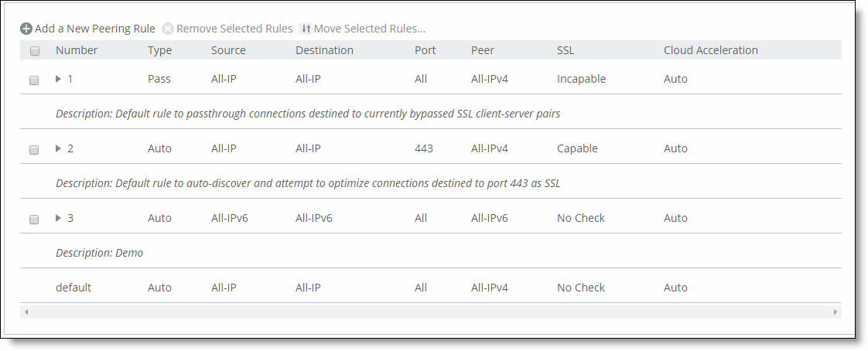Image resolution: width=868 pixels, height=351 pixels.
Task: Click the Remove Selected Rules X icon
Action: pos(168,29)
